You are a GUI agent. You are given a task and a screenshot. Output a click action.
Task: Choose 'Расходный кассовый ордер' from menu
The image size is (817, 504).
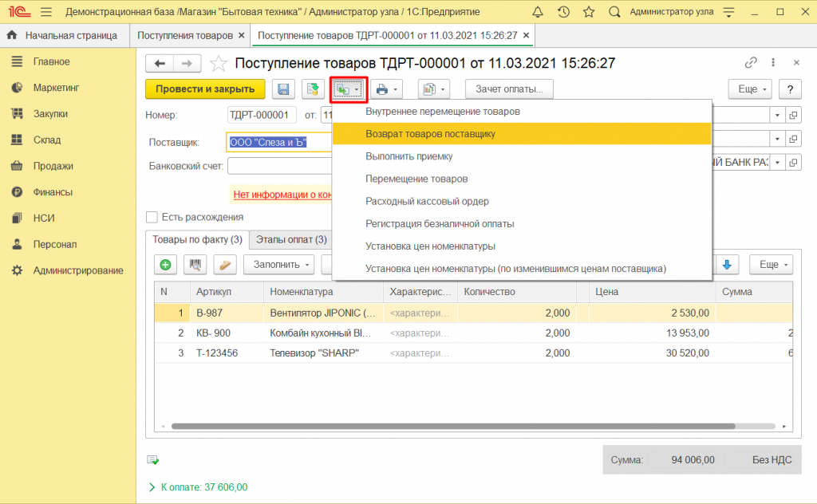(x=427, y=201)
